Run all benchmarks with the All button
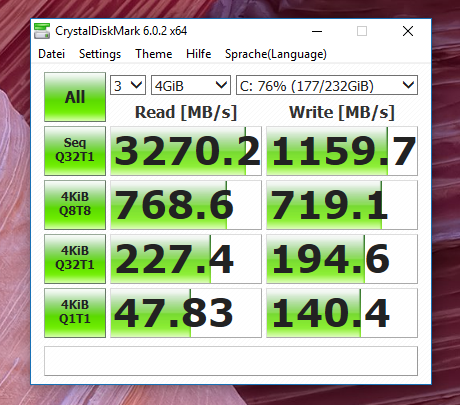Image resolution: width=460 pixels, height=405 pixels. (75, 97)
